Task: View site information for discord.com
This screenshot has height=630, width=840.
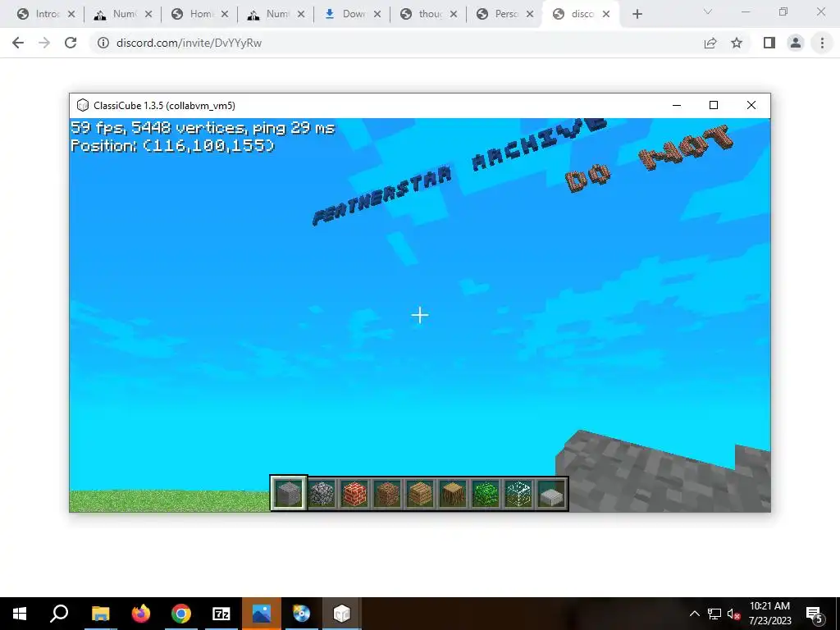Action: pyautogui.click(x=103, y=43)
